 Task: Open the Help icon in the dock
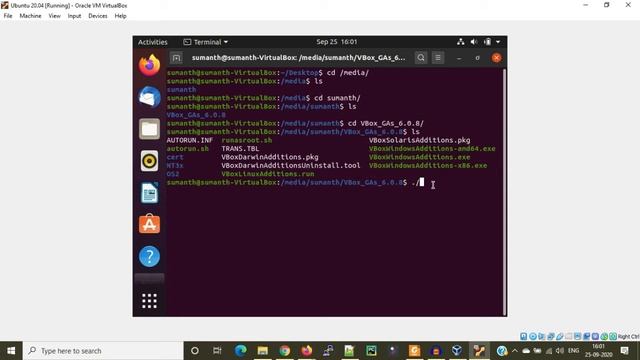pos(149,256)
